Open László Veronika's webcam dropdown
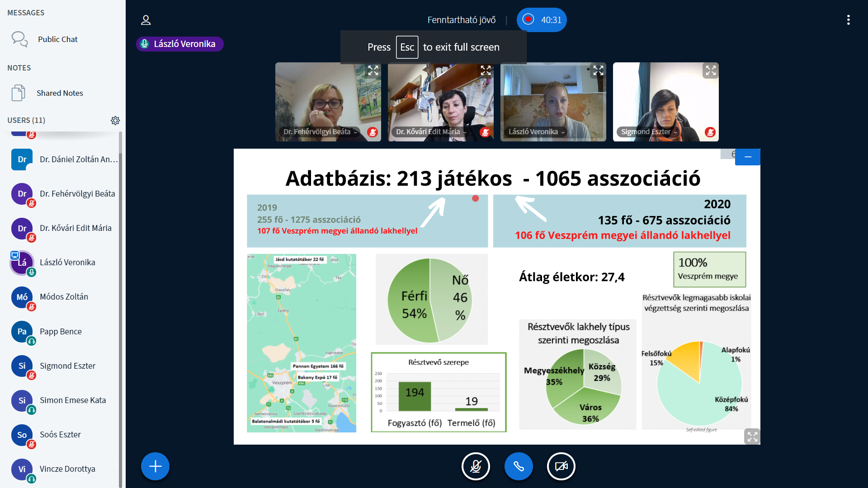 pyautogui.click(x=536, y=132)
